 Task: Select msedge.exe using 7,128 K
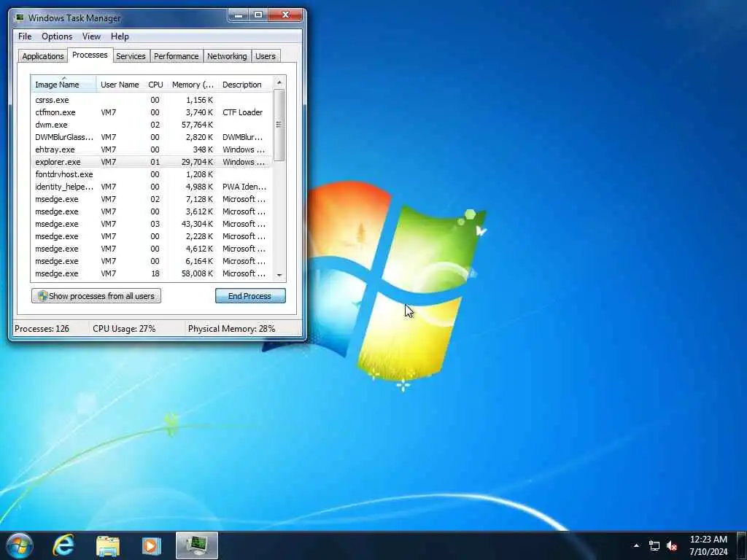coord(152,199)
